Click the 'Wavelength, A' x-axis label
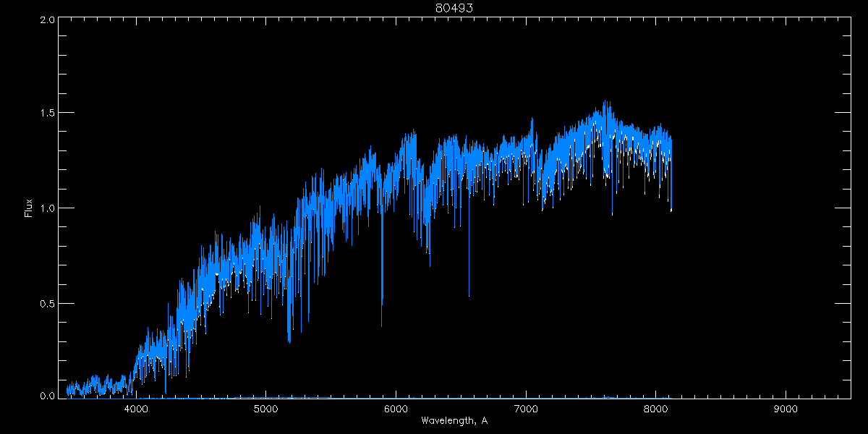The width and height of the screenshot is (868, 434). (x=454, y=421)
